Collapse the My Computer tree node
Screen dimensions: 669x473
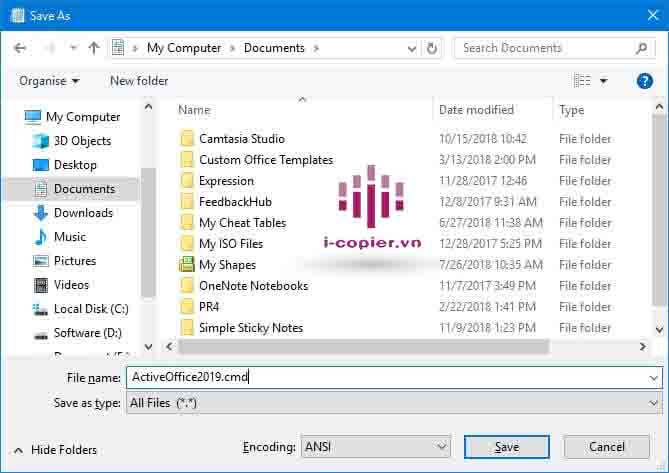click(13, 117)
